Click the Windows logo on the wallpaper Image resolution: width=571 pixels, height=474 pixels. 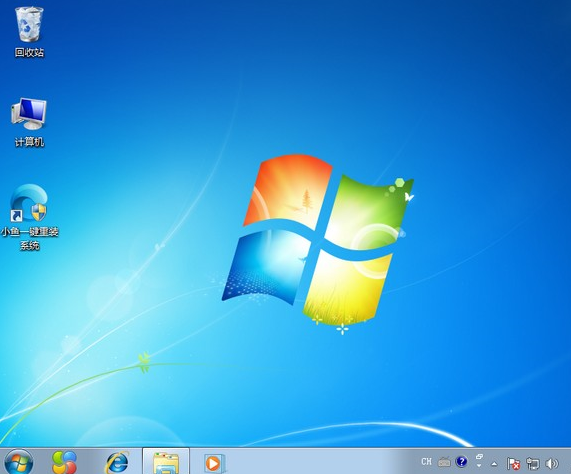tap(318, 240)
